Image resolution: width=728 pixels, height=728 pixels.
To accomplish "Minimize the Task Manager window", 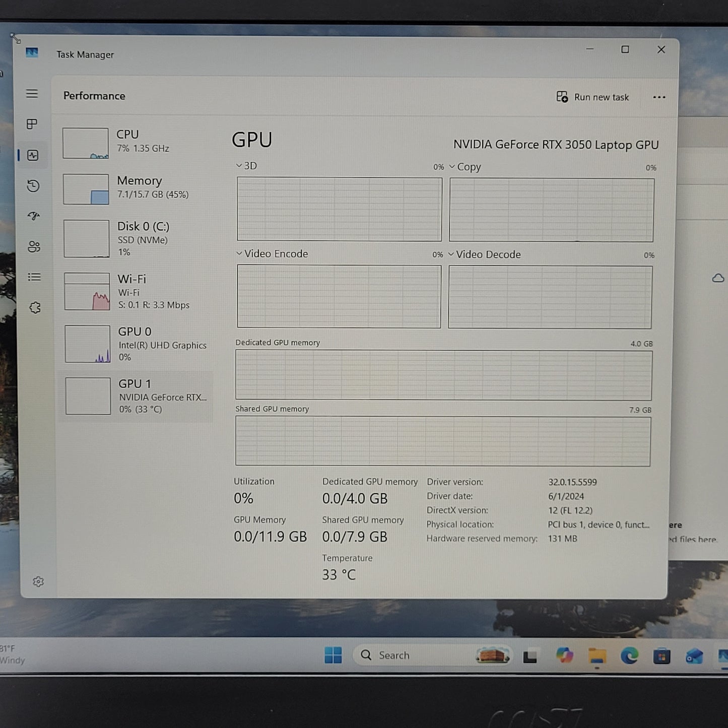I will pos(590,49).
